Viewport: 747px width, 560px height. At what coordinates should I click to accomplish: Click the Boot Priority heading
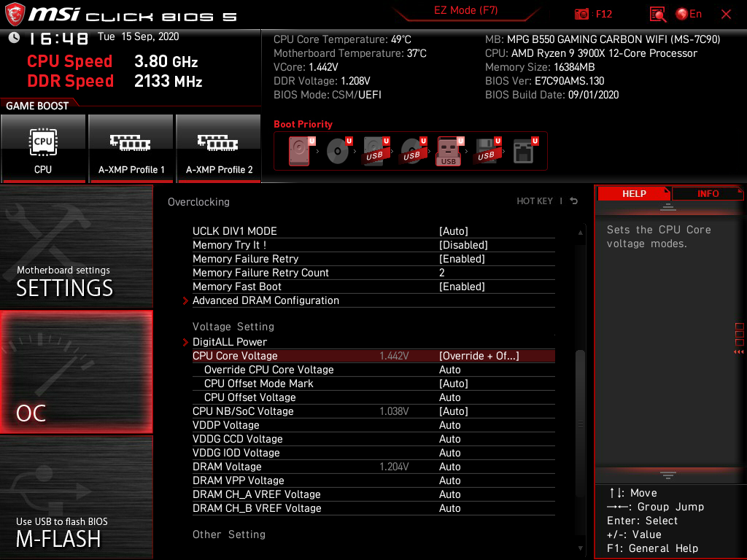click(x=303, y=124)
